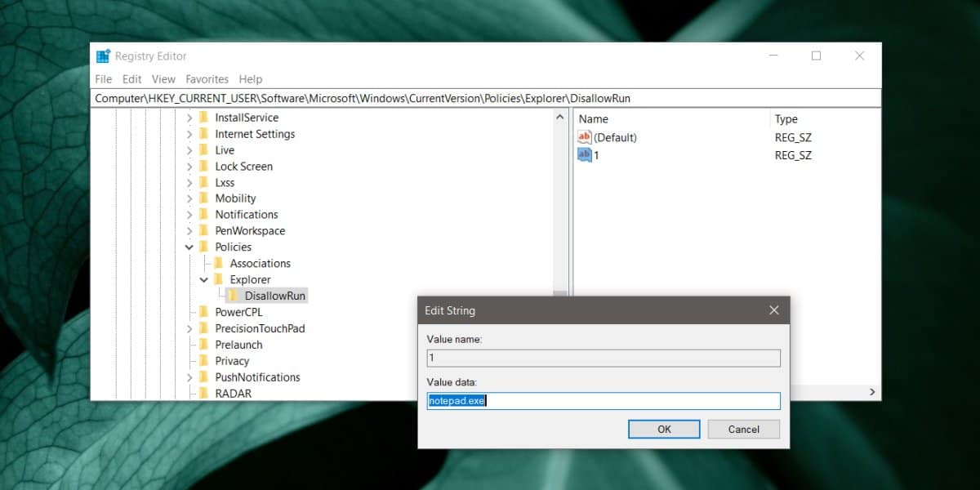Viewport: 980px width, 490px height.
Task: Expand the PrecisionTouchPad key
Action: 189,328
